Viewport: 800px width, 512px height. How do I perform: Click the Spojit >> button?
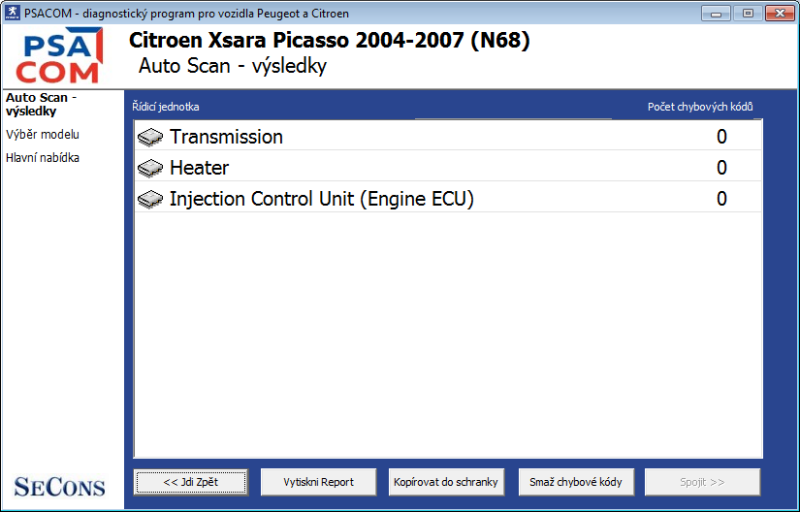[702, 482]
